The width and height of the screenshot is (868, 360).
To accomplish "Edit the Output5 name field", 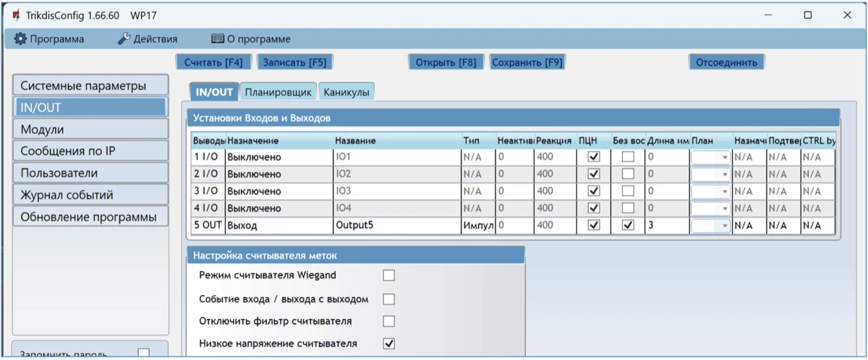I will 396,226.
